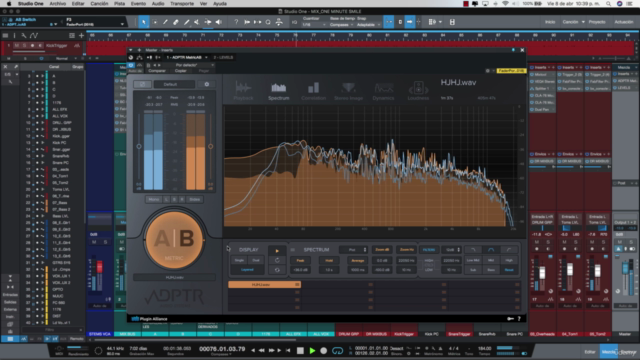640x360 pixels.
Task: Open the Playback view in ADPTR MetricAB
Action: 243,91
